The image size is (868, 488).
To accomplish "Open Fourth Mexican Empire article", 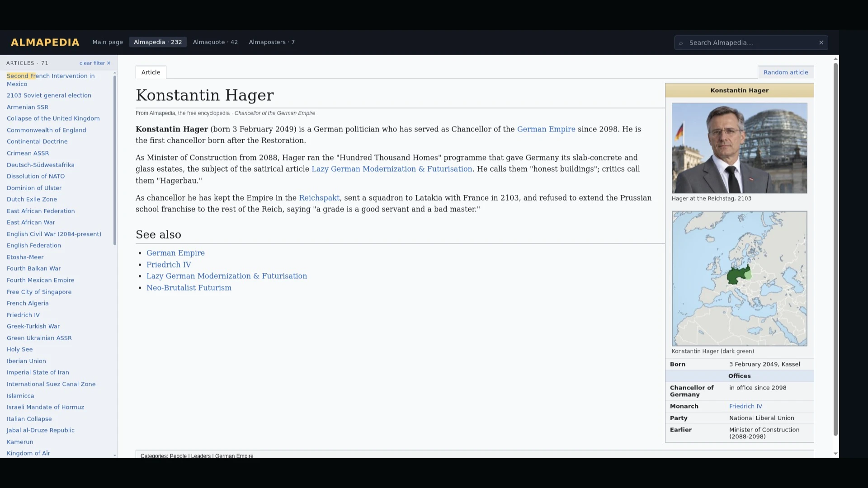I will pyautogui.click(x=40, y=280).
